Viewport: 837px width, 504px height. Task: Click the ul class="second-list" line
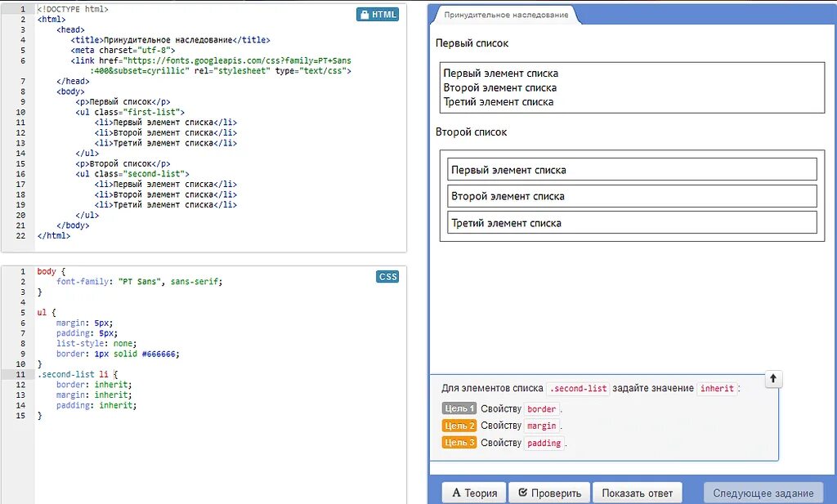coord(132,174)
